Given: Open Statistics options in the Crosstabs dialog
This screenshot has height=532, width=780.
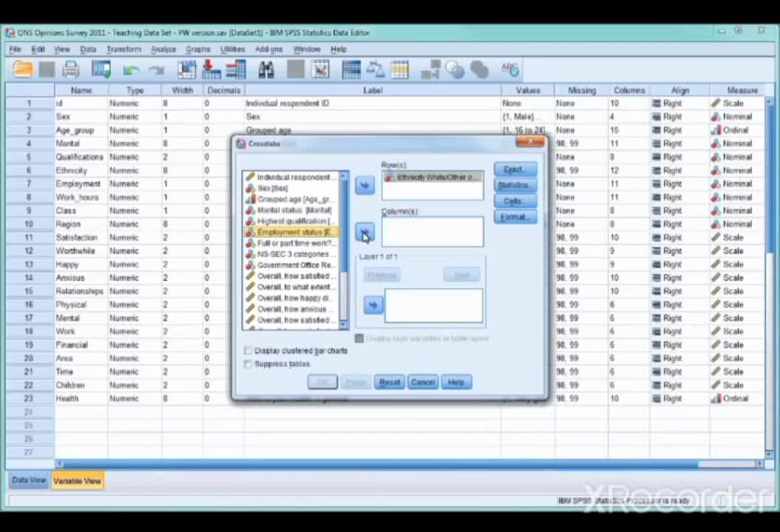Looking at the screenshot, I should (514, 185).
